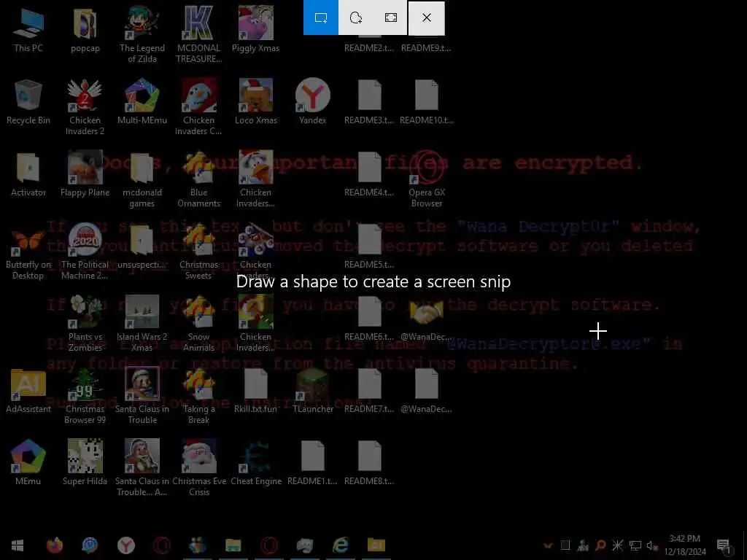Select the Taking a Break icon
Image resolution: width=747 pixels, height=560 pixels.
point(198,396)
